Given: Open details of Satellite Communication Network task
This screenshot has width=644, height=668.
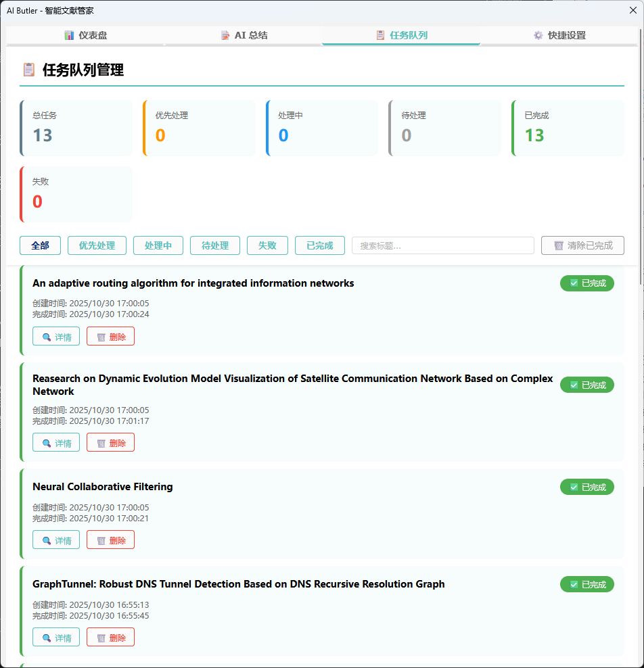Looking at the screenshot, I should (56, 443).
